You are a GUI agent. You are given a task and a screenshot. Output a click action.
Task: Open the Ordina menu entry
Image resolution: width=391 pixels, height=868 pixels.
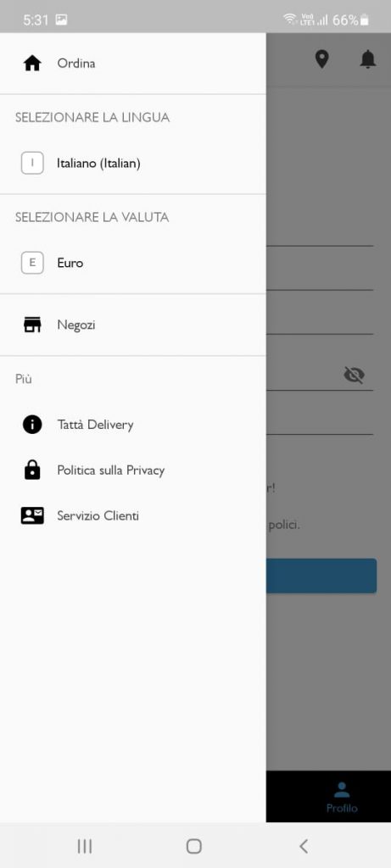pos(133,64)
